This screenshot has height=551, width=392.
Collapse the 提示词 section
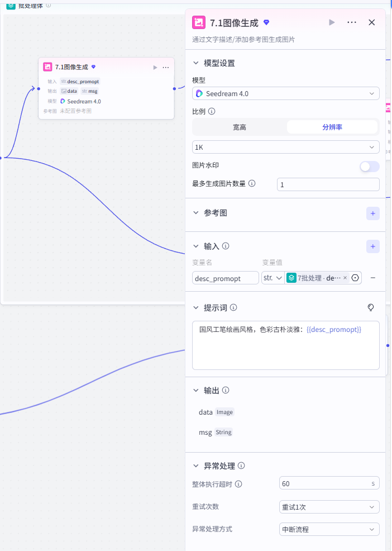point(196,308)
